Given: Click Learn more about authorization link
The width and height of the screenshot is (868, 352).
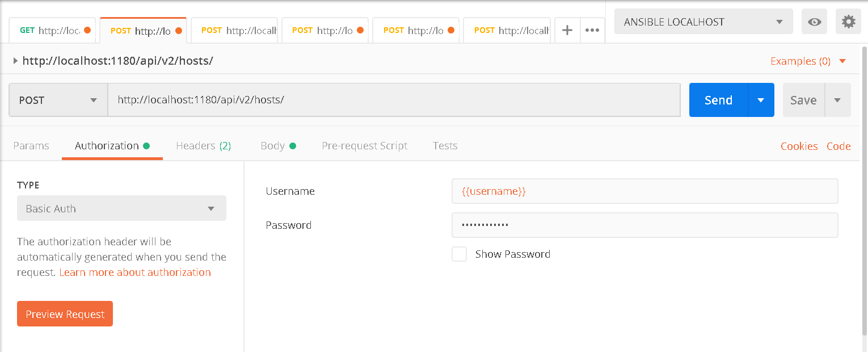Looking at the screenshot, I should (x=135, y=272).
